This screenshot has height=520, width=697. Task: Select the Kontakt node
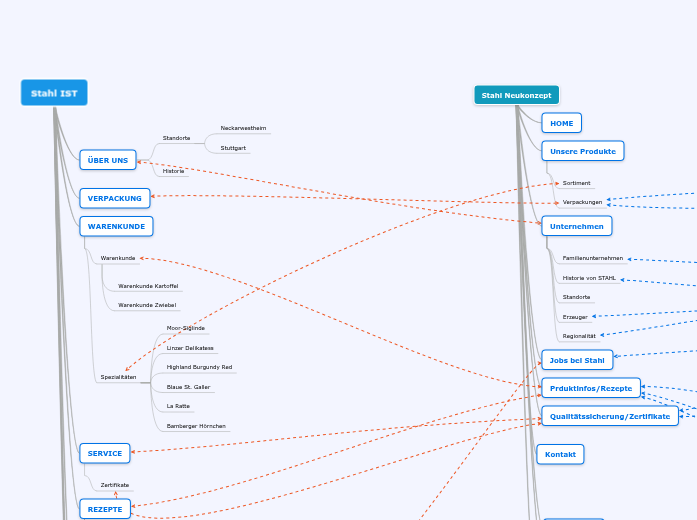pos(560,454)
